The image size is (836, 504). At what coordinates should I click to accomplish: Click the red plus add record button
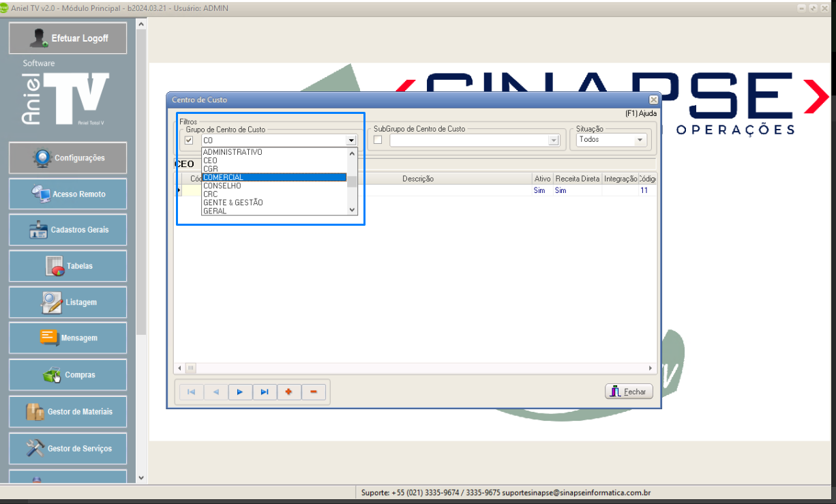point(289,392)
